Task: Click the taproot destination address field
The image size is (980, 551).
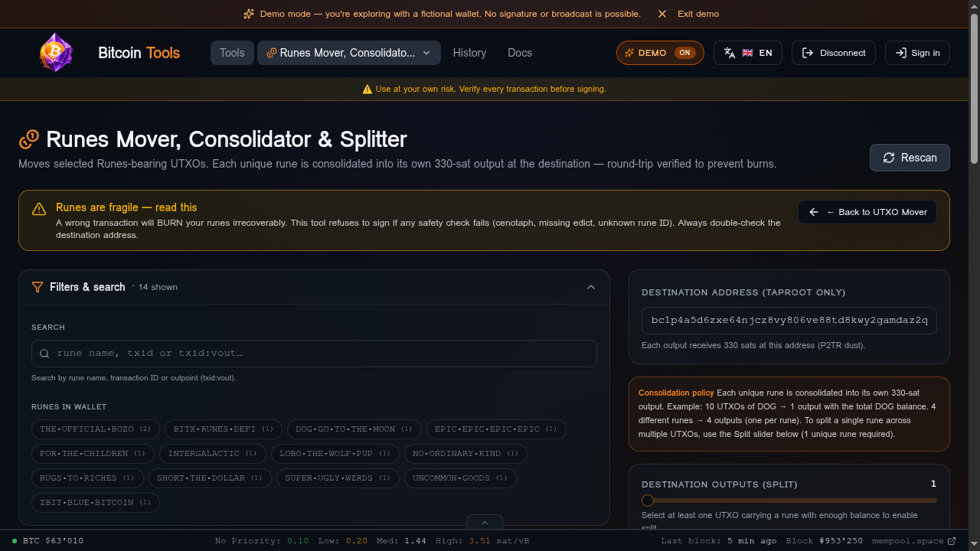Action: [789, 321]
